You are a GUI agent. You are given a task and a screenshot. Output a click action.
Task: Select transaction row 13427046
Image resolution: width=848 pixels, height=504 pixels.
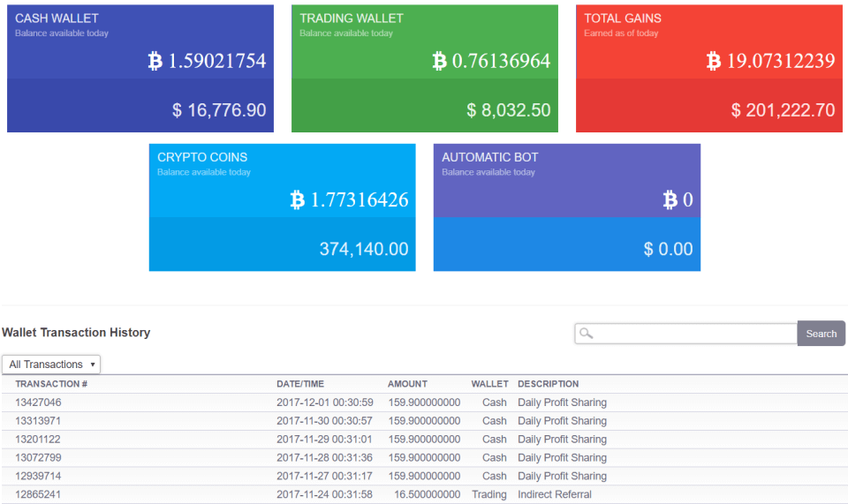(x=424, y=402)
